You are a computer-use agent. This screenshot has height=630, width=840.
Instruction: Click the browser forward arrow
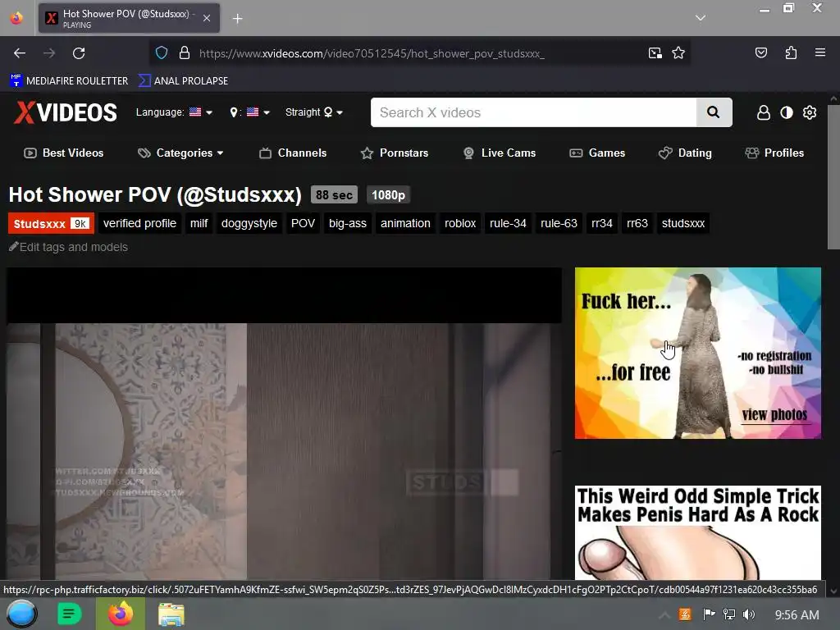(x=49, y=53)
